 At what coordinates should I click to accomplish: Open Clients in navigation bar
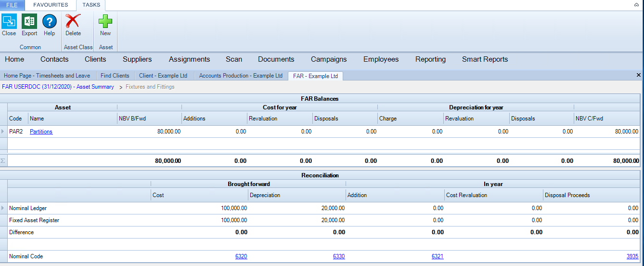click(95, 59)
